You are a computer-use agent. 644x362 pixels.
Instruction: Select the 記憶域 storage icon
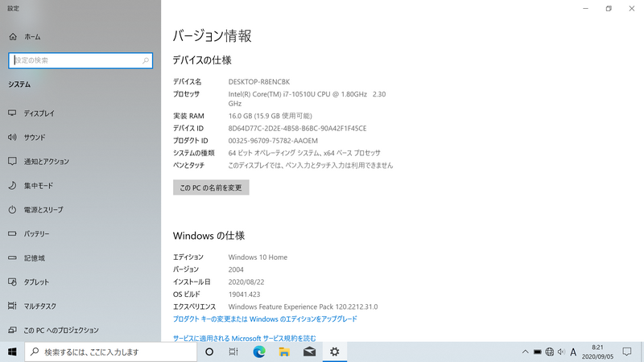[x=12, y=257]
